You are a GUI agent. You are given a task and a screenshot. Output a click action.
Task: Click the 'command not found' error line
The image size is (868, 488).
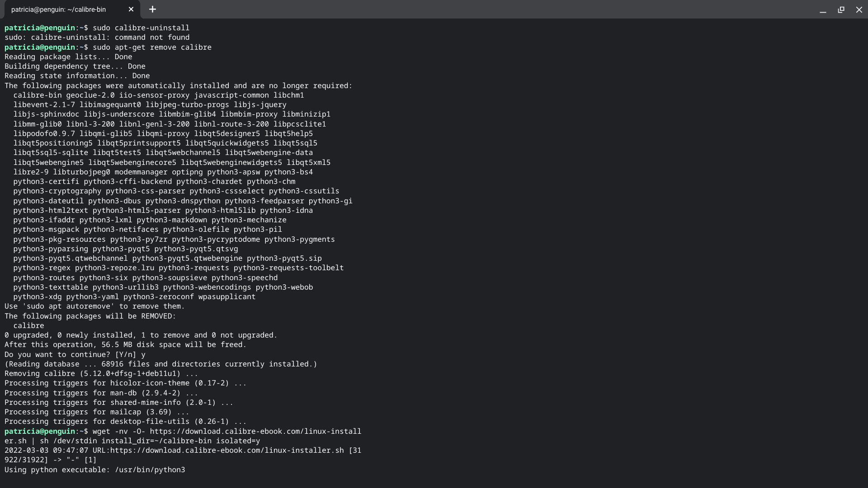pos(97,38)
